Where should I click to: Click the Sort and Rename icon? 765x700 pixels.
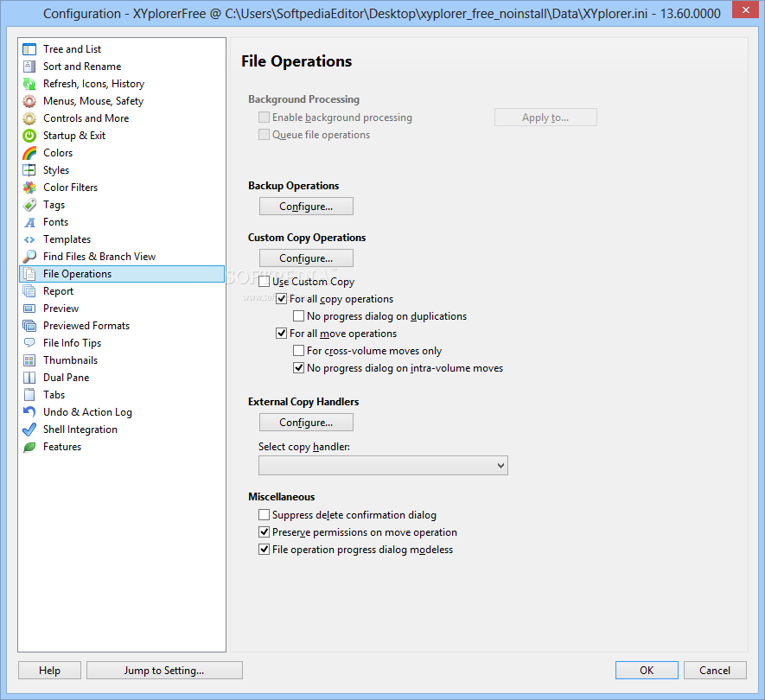pyautogui.click(x=29, y=67)
